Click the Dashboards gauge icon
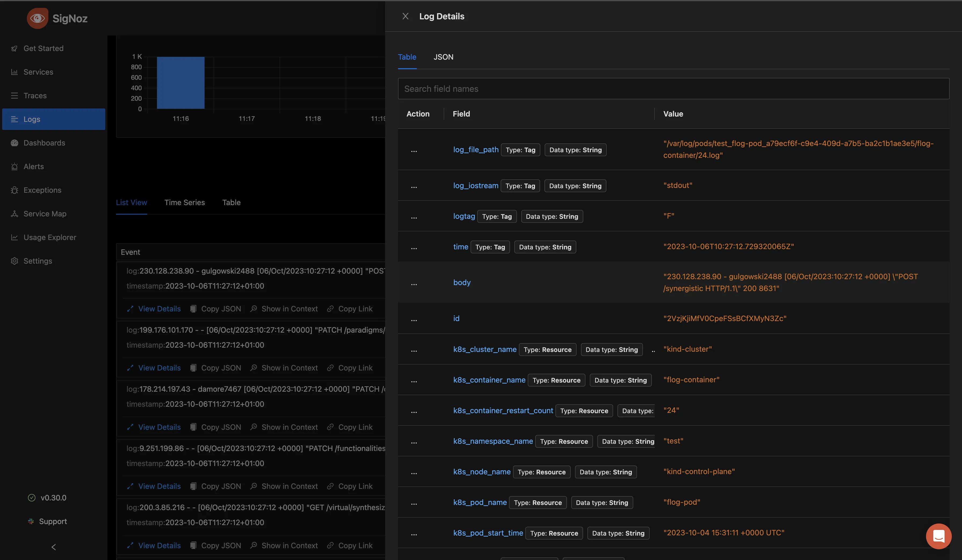Image resolution: width=962 pixels, height=560 pixels. coord(15,143)
